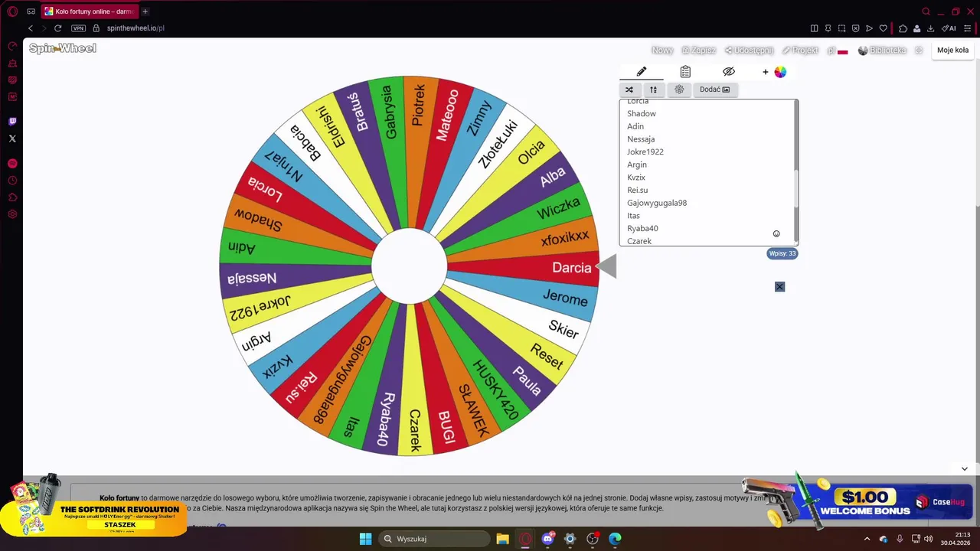
Task: Reload the page with the refresh icon
Action: pos(57,28)
